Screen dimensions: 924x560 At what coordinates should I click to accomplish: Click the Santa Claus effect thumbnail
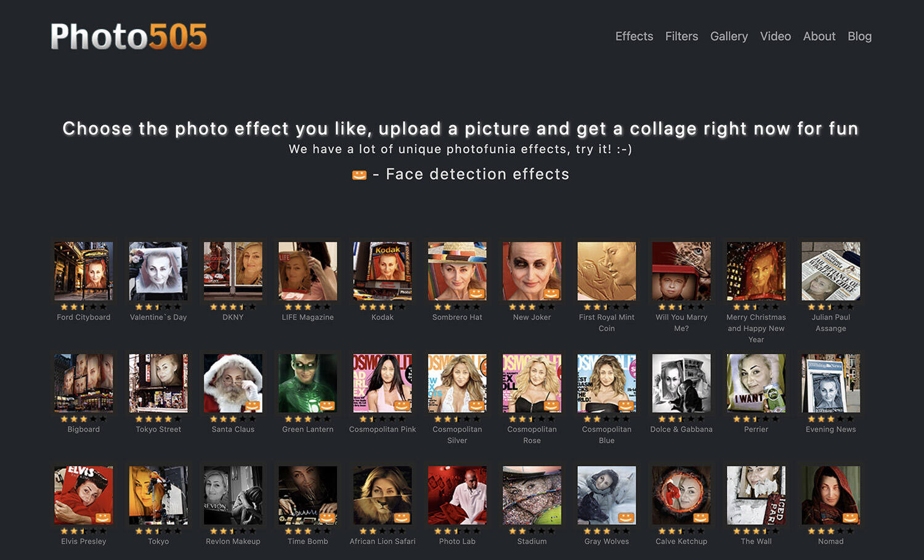pos(233,383)
